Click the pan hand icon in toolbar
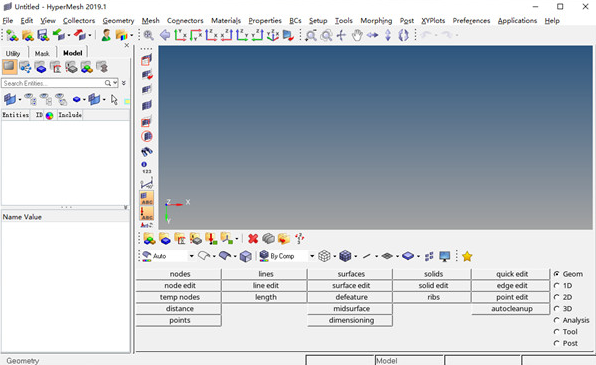 click(357, 35)
